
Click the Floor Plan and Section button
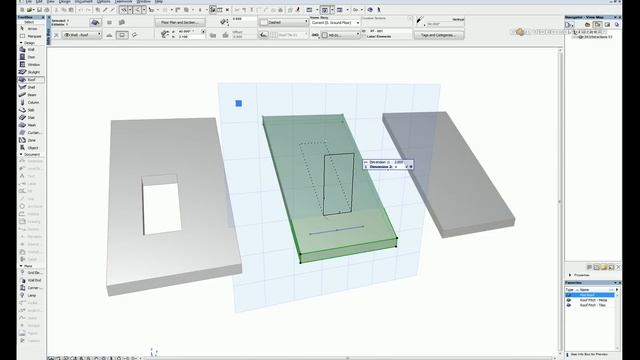click(180, 22)
